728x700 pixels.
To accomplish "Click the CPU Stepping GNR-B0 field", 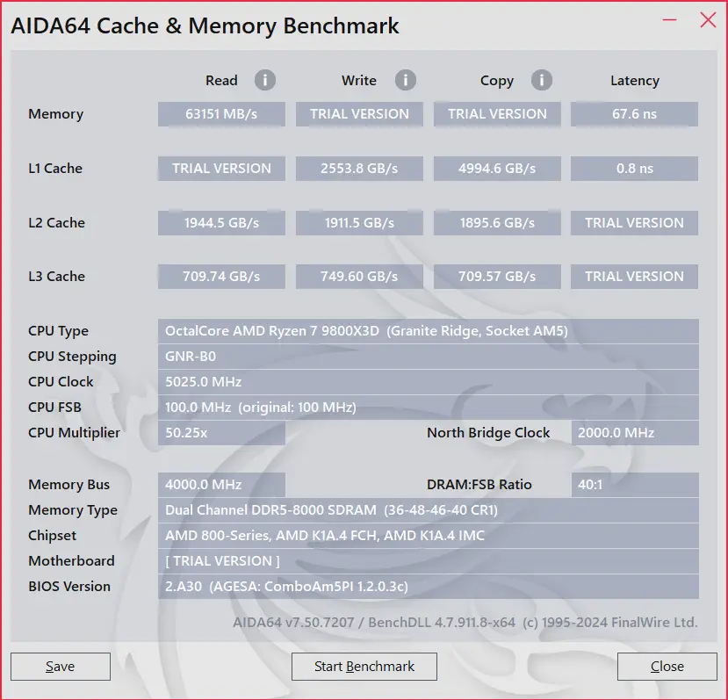I will click(428, 357).
